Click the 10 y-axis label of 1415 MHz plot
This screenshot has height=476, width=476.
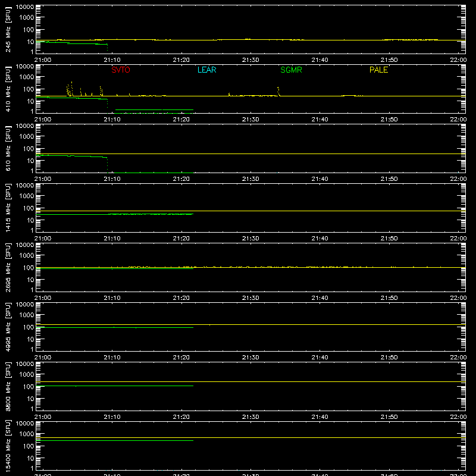tap(30, 220)
